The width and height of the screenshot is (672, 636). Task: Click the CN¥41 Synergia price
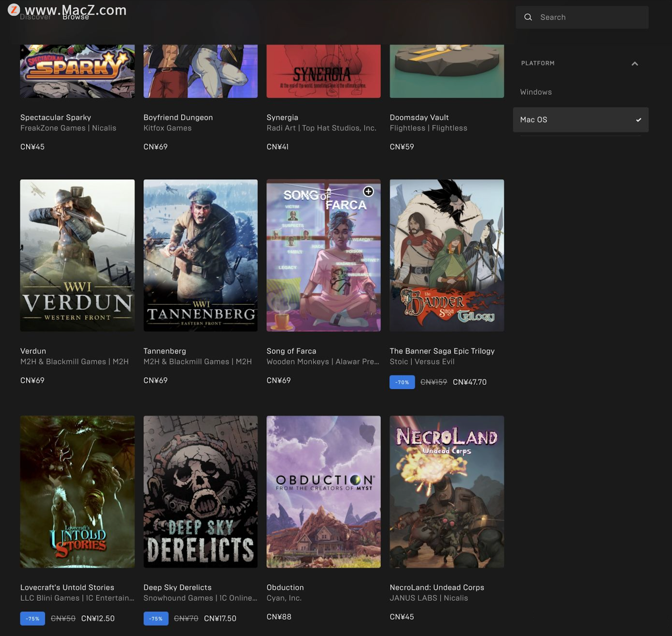pyautogui.click(x=277, y=147)
